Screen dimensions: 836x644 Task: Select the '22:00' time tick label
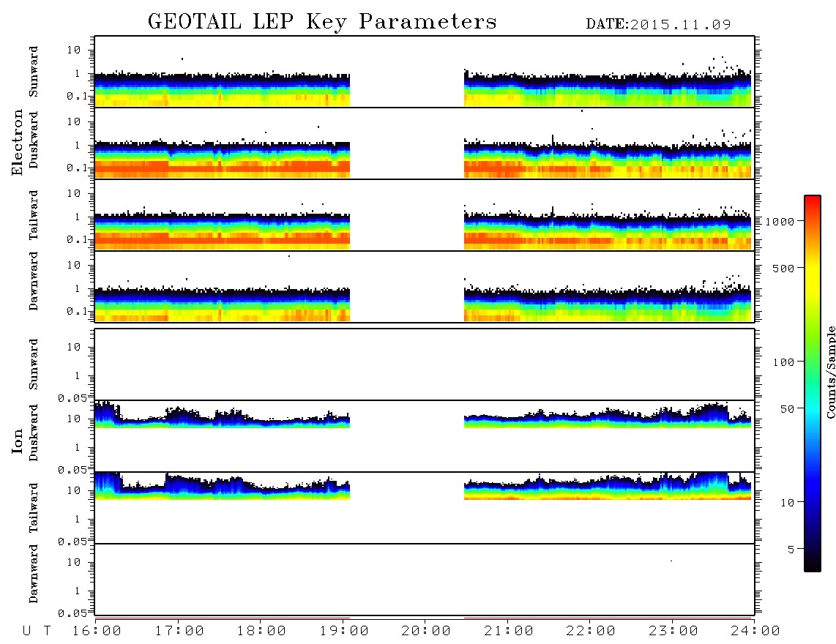point(591,632)
